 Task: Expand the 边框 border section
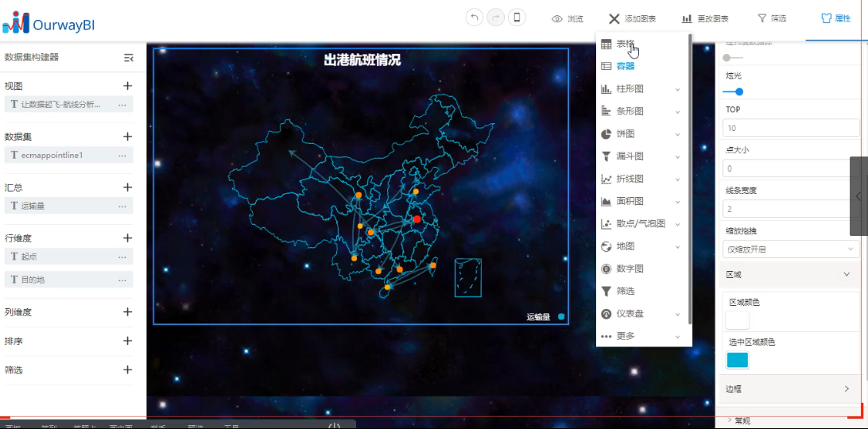click(846, 388)
